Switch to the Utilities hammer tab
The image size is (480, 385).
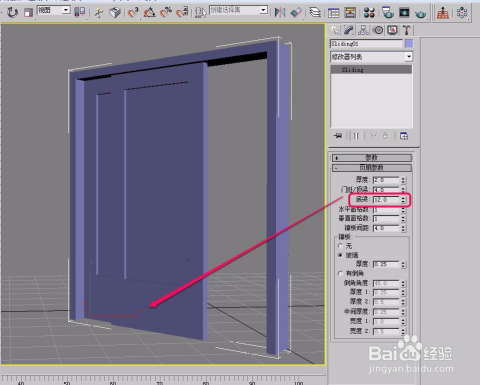point(406,30)
